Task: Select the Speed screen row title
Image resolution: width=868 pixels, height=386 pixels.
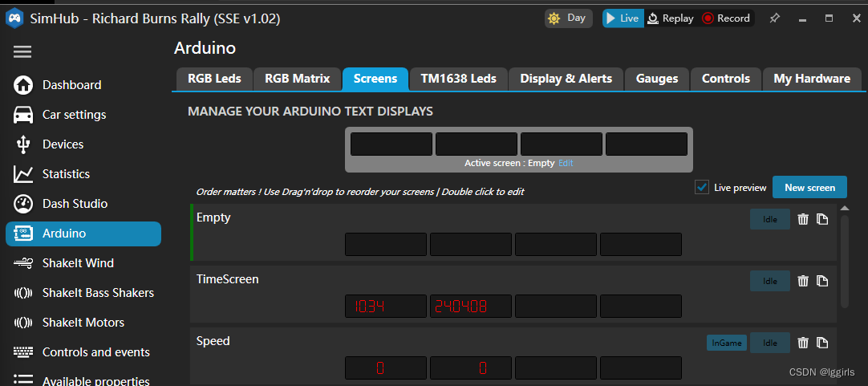Action: [x=213, y=341]
